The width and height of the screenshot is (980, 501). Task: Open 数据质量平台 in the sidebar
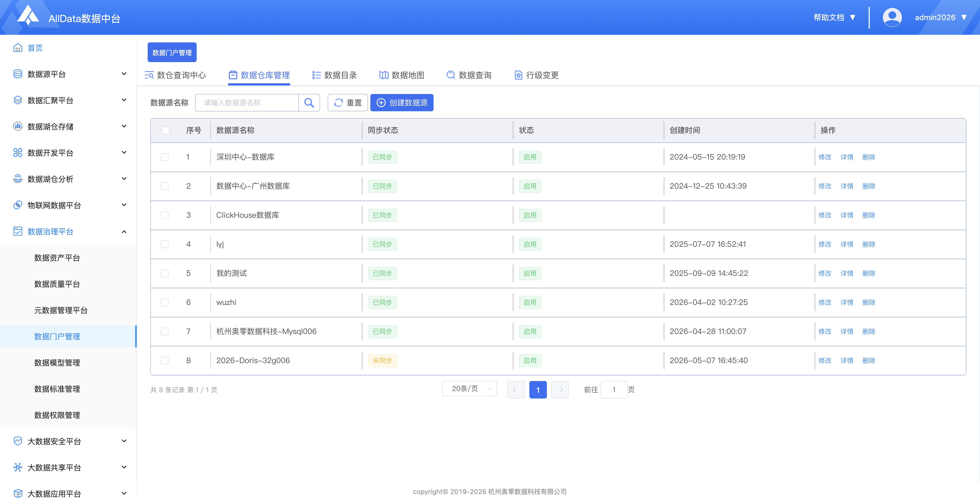click(57, 284)
